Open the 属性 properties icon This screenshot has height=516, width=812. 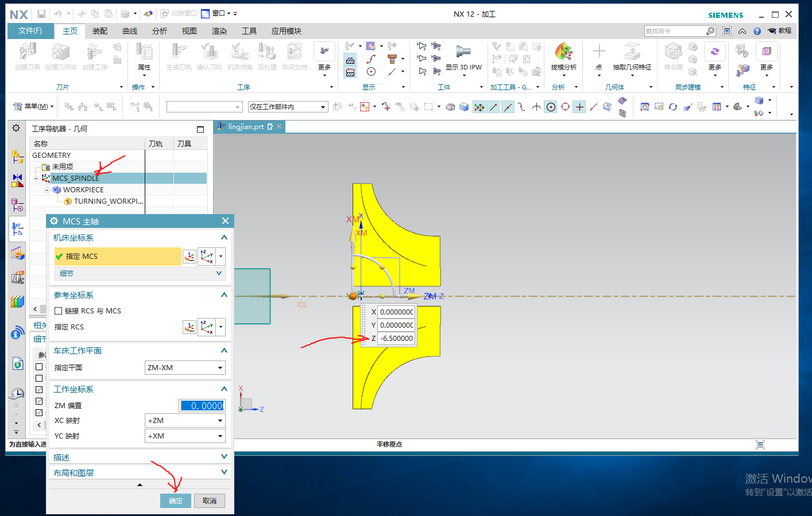click(144, 52)
